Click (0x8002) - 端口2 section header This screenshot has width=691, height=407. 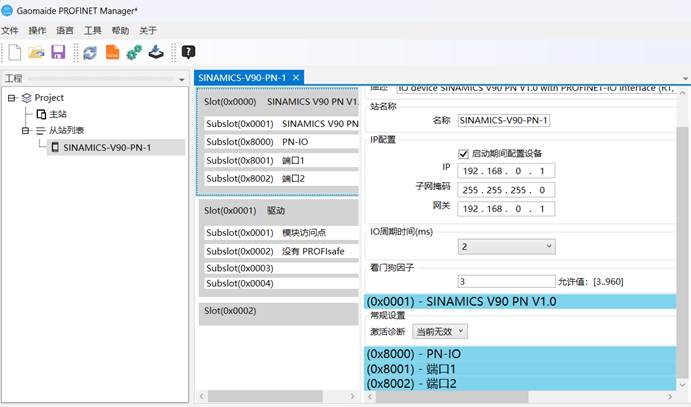(520, 384)
